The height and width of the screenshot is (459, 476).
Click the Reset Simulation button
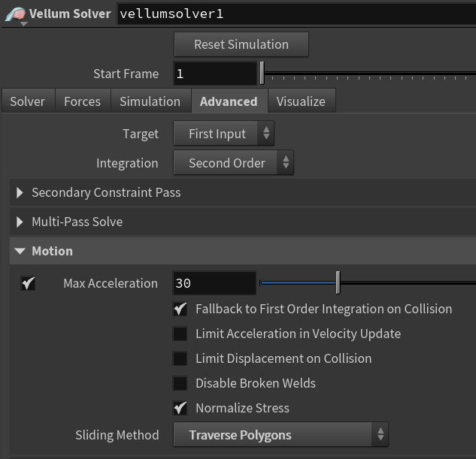(241, 44)
